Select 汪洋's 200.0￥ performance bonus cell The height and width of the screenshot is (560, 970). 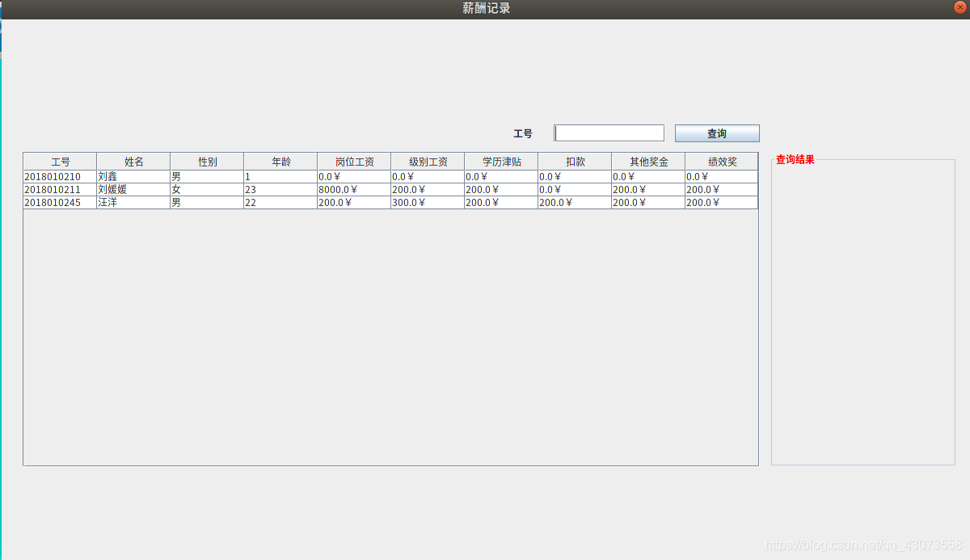tap(722, 203)
